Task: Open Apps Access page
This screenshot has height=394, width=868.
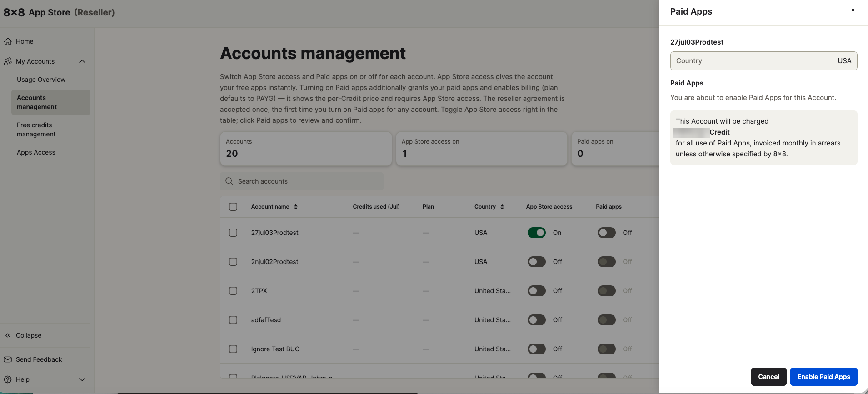Action: pos(36,152)
